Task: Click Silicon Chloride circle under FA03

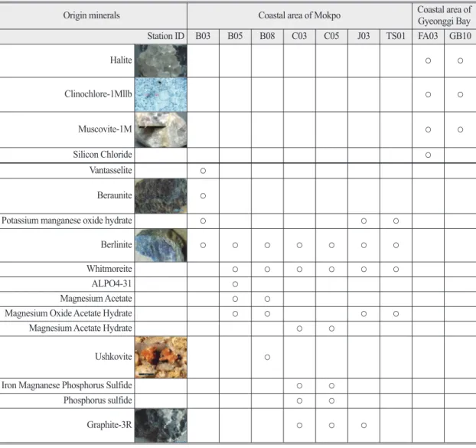Action: click(428, 155)
